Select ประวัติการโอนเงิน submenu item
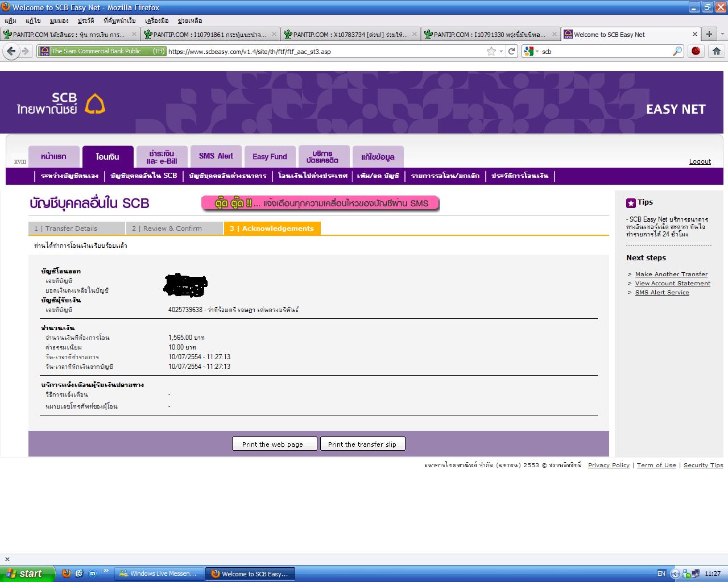This screenshot has height=582, width=728. (x=520, y=176)
